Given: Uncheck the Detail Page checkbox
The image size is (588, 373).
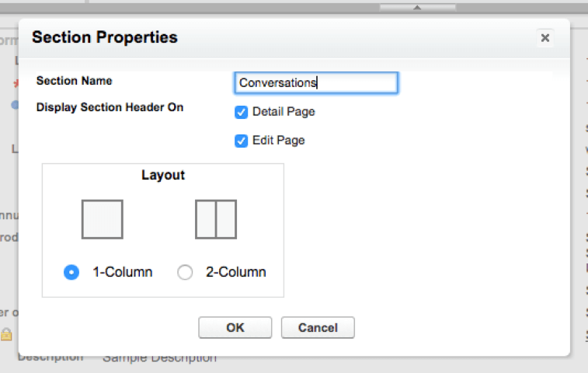Looking at the screenshot, I should [241, 112].
